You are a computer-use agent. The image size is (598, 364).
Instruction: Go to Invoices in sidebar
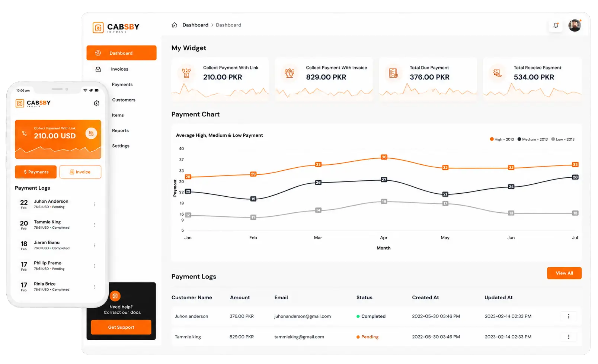click(119, 69)
